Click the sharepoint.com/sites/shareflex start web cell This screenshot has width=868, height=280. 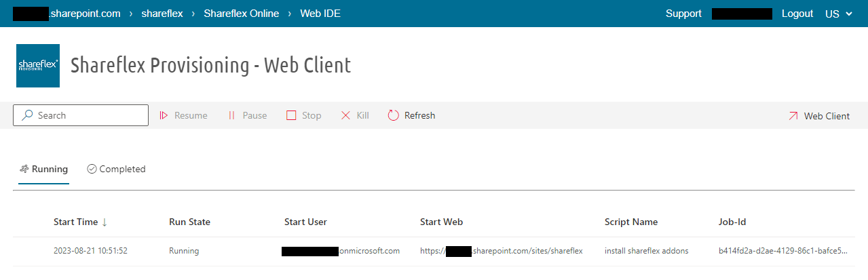(502, 251)
